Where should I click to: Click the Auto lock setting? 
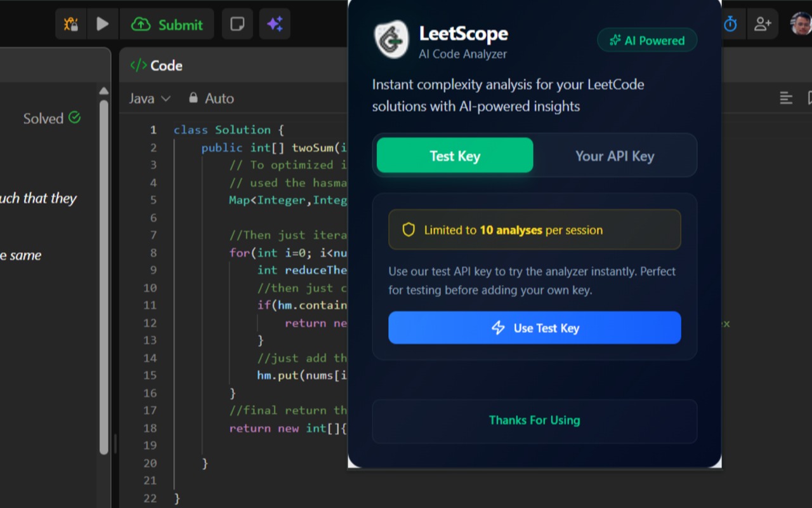pyautogui.click(x=211, y=98)
